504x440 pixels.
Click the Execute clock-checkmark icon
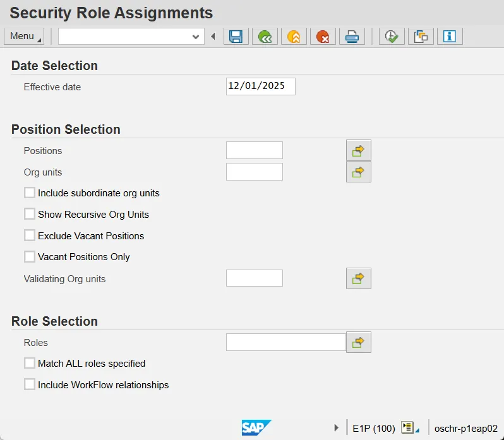pyautogui.click(x=392, y=37)
